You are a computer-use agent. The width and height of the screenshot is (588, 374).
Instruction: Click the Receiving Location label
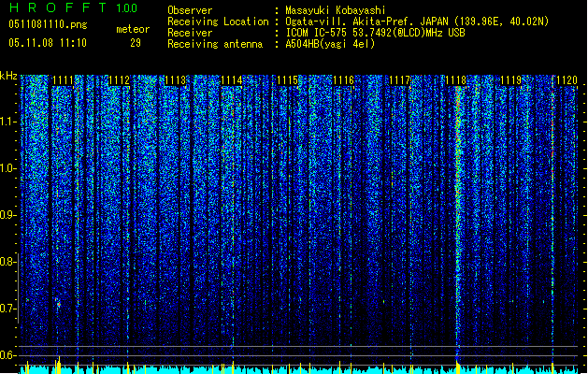coord(218,22)
